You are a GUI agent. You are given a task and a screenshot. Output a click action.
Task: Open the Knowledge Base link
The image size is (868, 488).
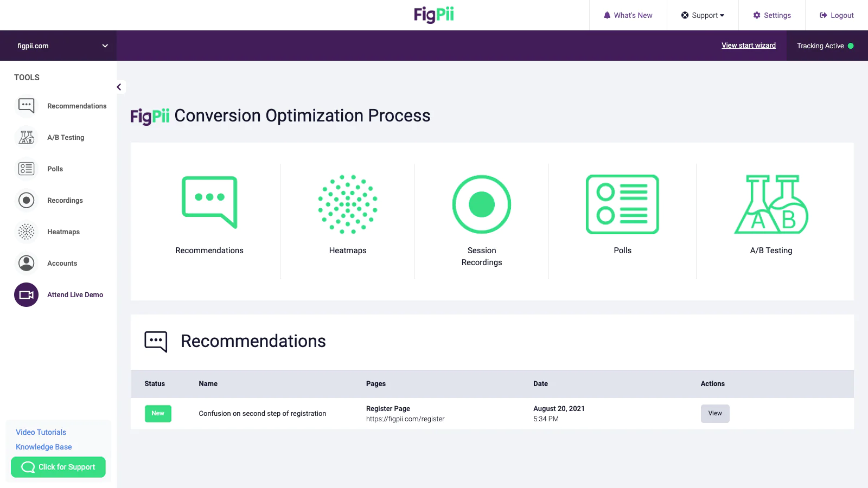pos(43,447)
